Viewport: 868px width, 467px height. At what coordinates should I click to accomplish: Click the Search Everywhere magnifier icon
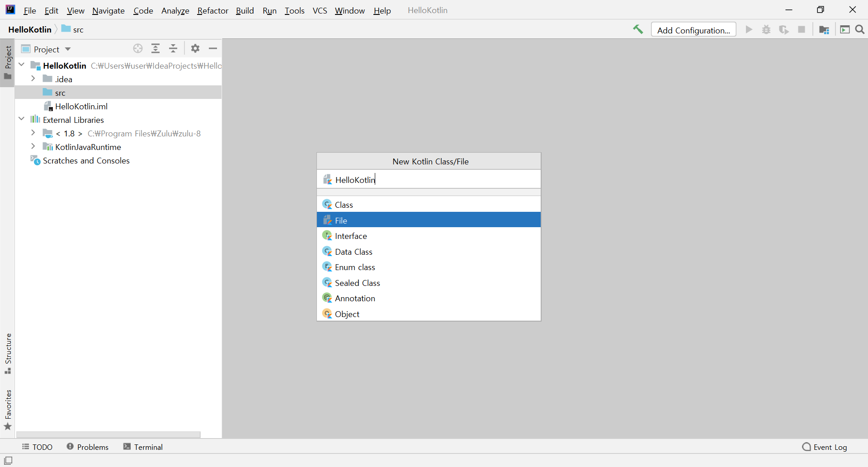tap(860, 30)
